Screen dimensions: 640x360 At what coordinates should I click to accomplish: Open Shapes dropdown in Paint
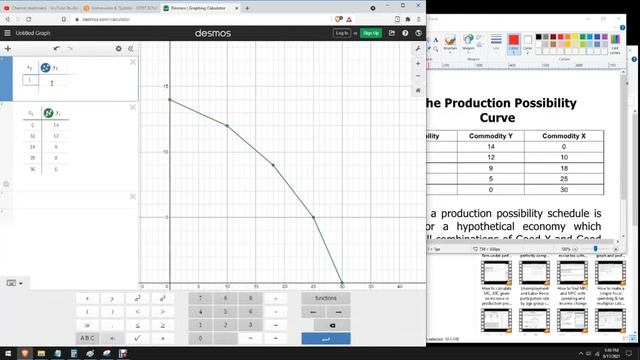point(468,44)
